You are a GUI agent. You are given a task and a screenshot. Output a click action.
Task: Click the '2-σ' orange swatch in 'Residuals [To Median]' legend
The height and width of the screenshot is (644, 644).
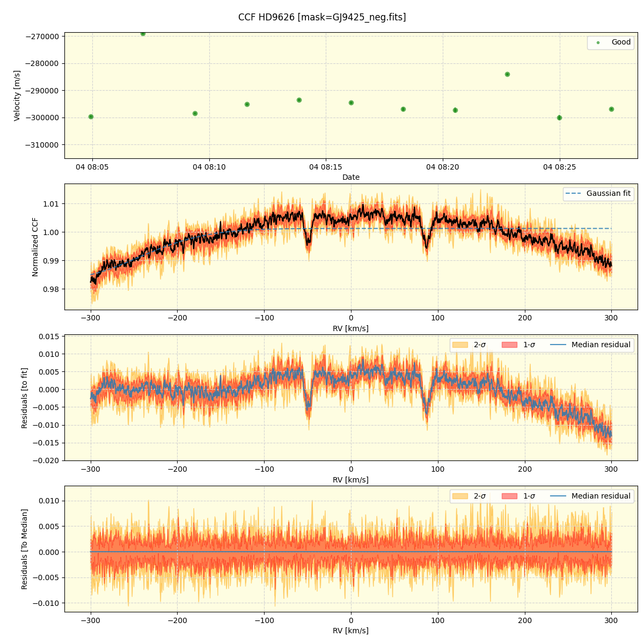tap(460, 496)
